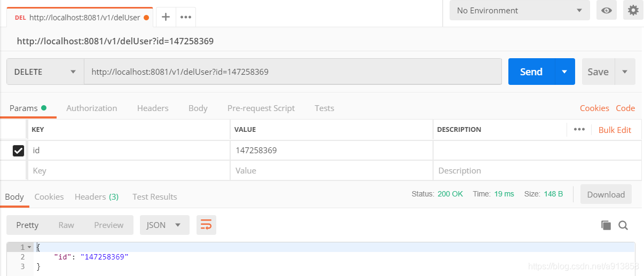644x276 pixels.
Task: Copy response body to clipboard icon
Action: 606,225
